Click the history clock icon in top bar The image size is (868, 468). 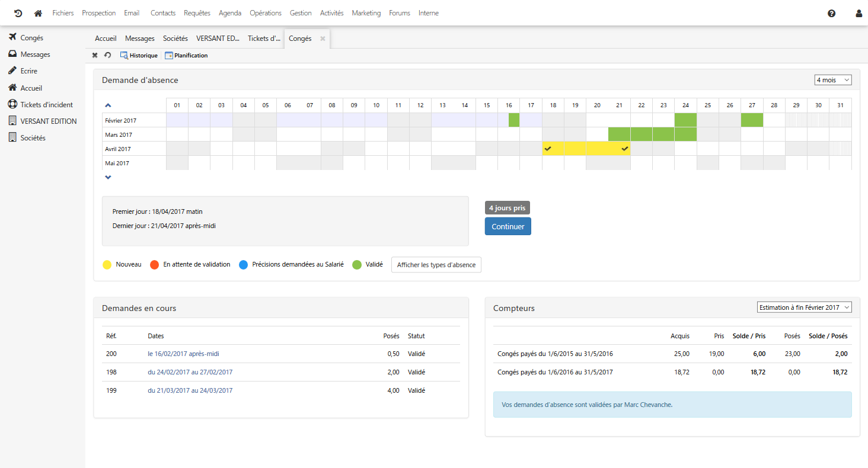click(x=18, y=13)
